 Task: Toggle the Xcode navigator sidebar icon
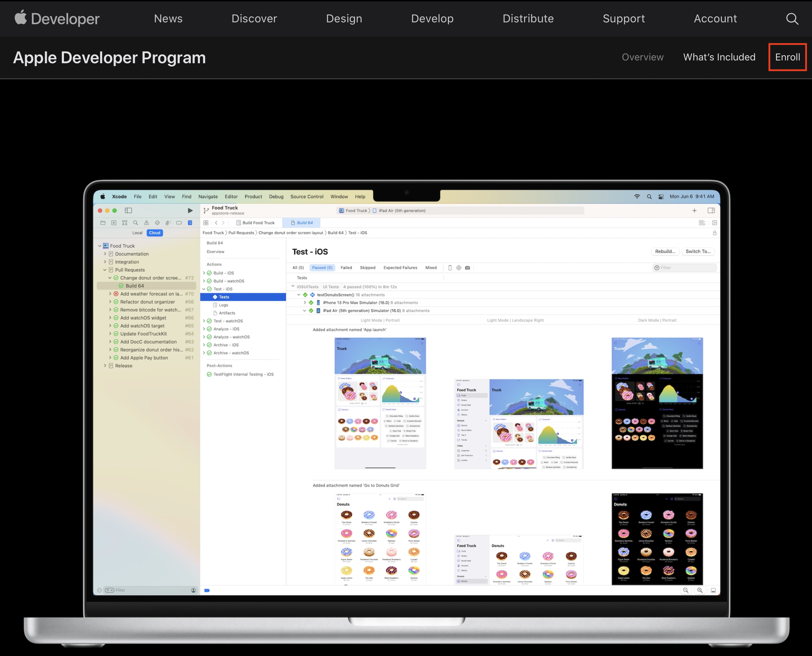point(129,211)
